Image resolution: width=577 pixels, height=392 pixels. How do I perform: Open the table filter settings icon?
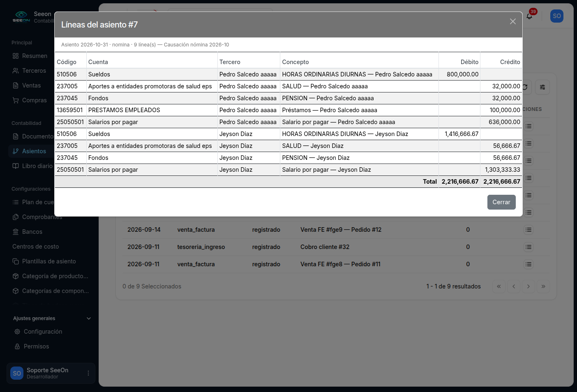[x=542, y=87]
